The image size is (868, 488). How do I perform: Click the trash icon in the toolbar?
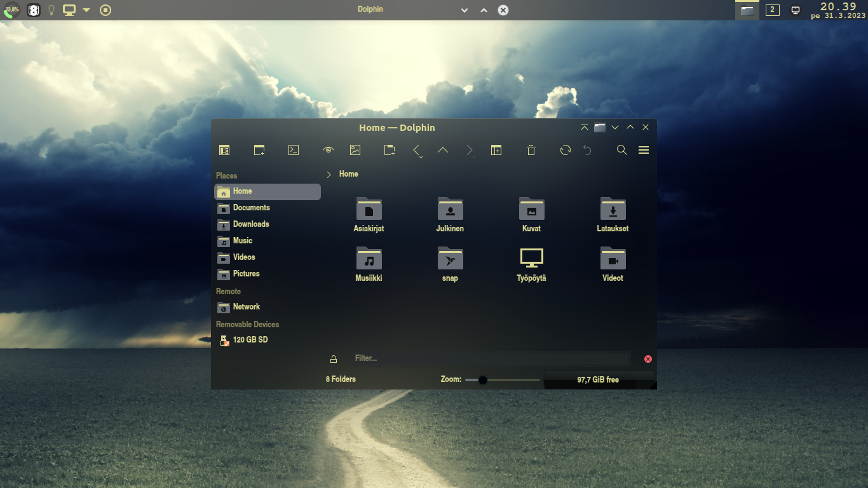point(531,150)
